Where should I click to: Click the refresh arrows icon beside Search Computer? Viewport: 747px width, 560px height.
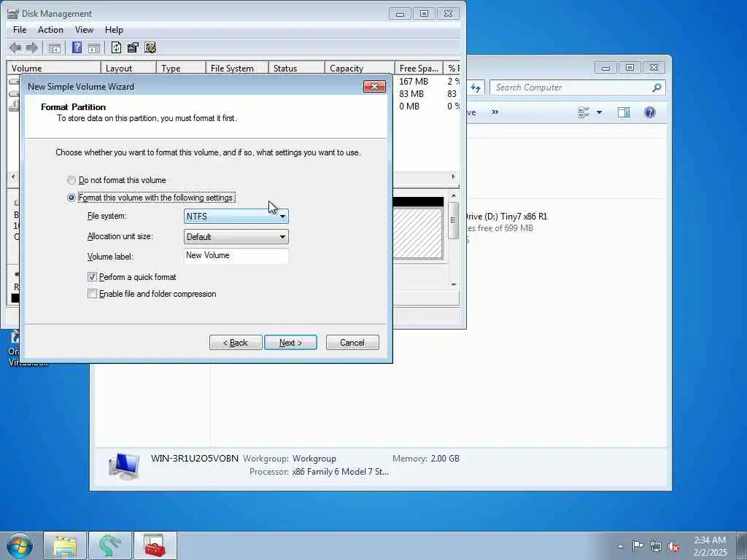click(x=476, y=87)
